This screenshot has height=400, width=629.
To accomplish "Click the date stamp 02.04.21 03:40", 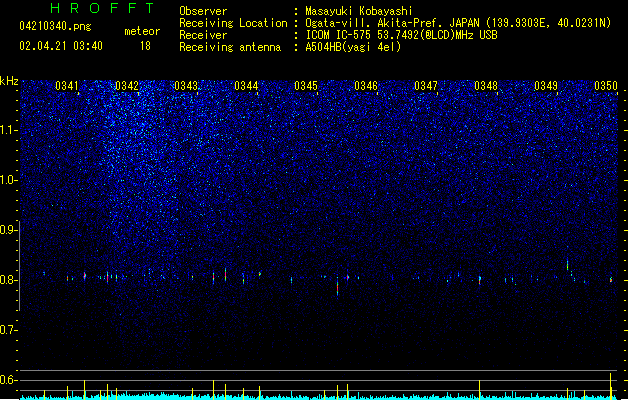I will (61, 46).
